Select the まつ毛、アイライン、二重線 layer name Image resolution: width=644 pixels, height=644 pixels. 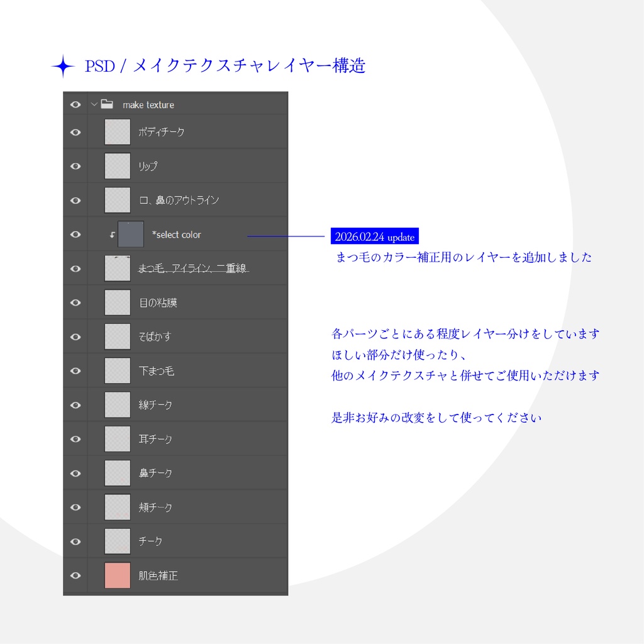(193, 268)
